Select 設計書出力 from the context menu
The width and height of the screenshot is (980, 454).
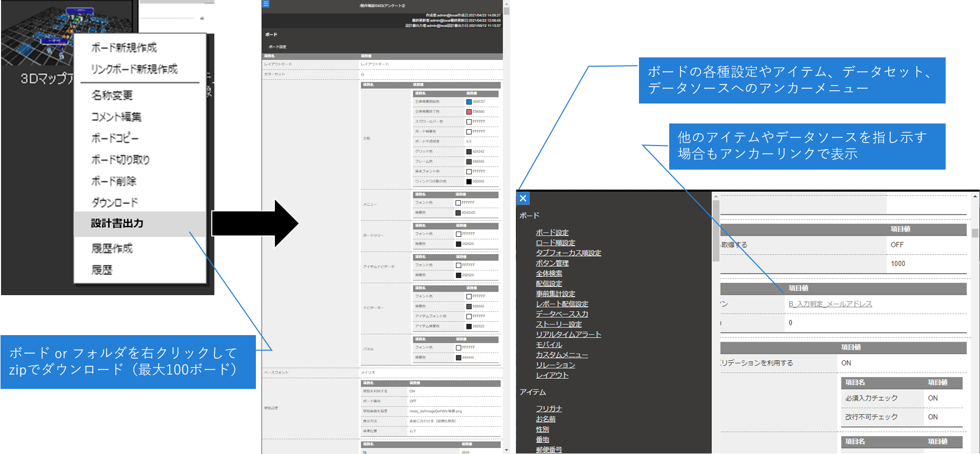point(117,223)
